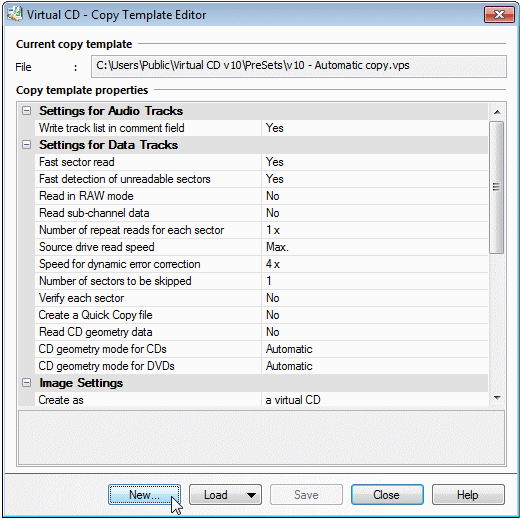
Task: Click the vertical scrollbar thumb
Action: pos(496,187)
